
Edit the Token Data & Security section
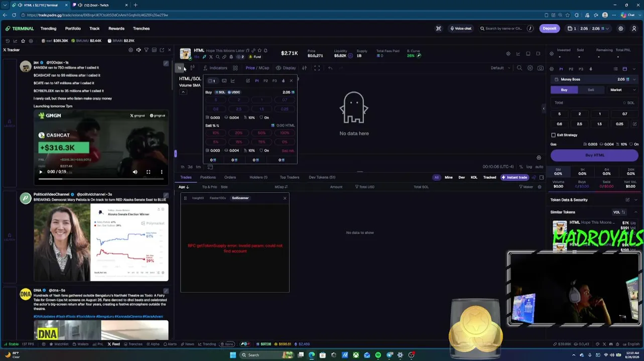627,200
